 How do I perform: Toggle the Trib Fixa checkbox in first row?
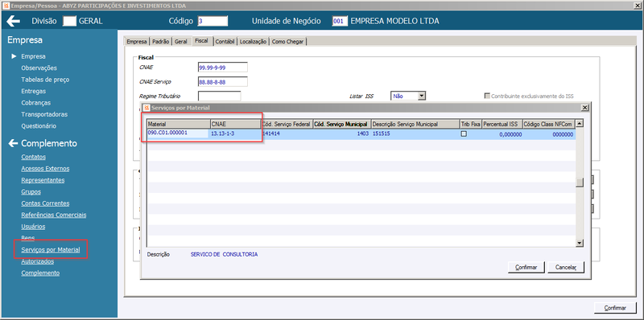click(x=464, y=133)
